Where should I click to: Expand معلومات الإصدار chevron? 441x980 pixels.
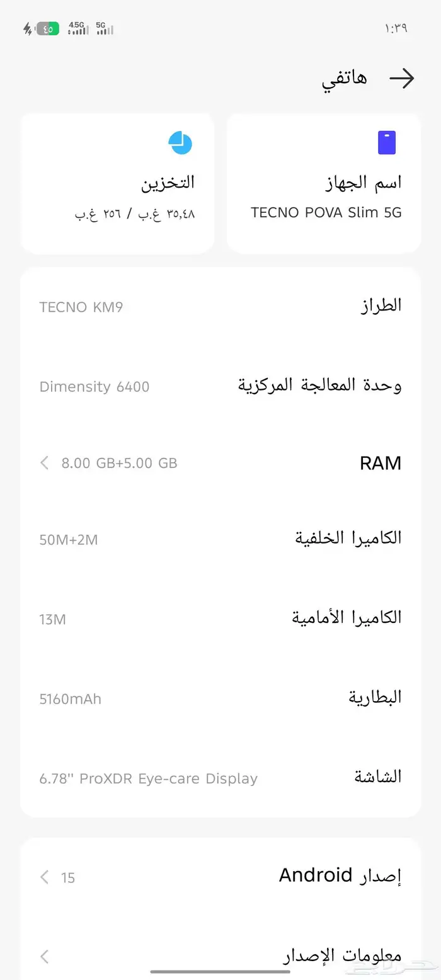pyautogui.click(x=44, y=957)
